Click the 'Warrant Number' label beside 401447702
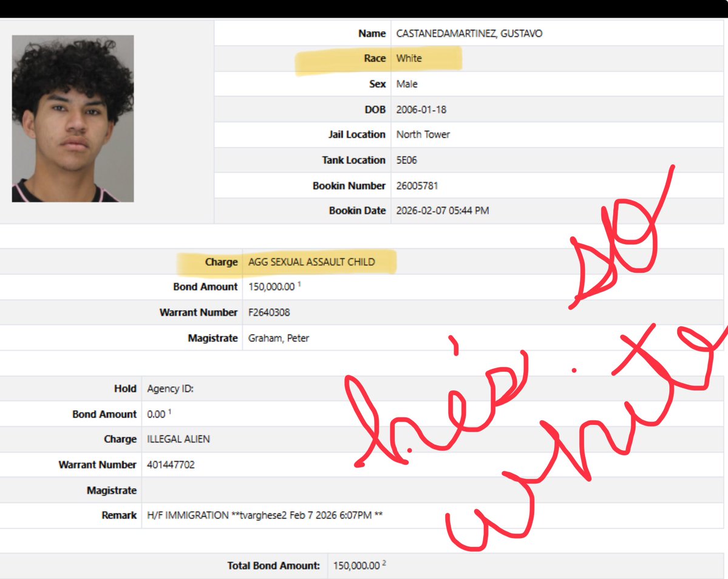Screen dimensions: 728x579 click(98, 465)
